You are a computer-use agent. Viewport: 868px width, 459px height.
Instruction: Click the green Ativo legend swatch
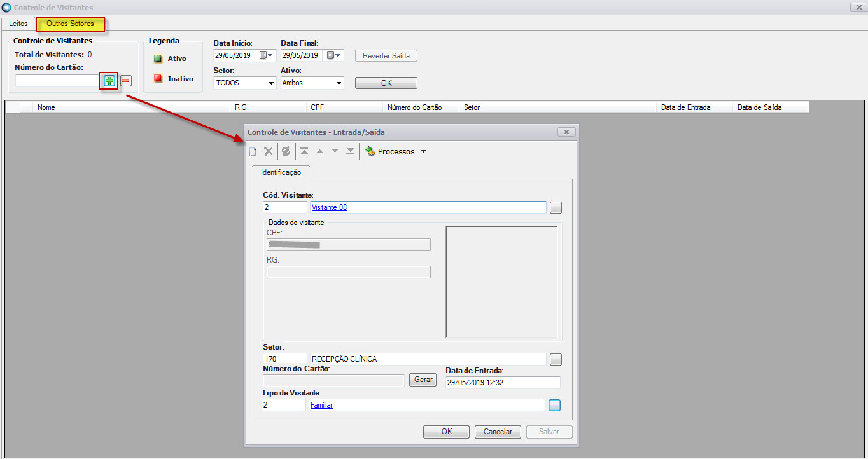pyautogui.click(x=158, y=58)
